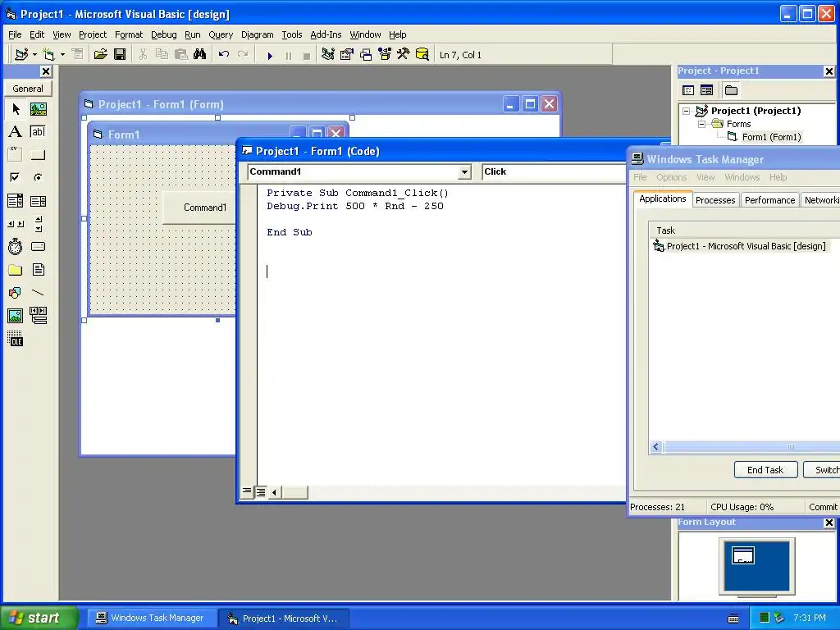Click the Open Project folder icon

click(x=101, y=55)
